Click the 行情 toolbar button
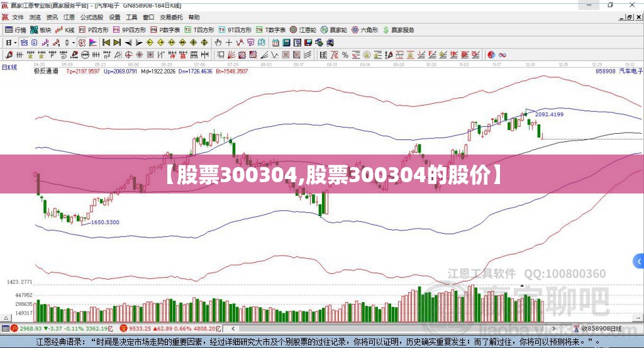The image size is (644, 348). (x=16, y=30)
